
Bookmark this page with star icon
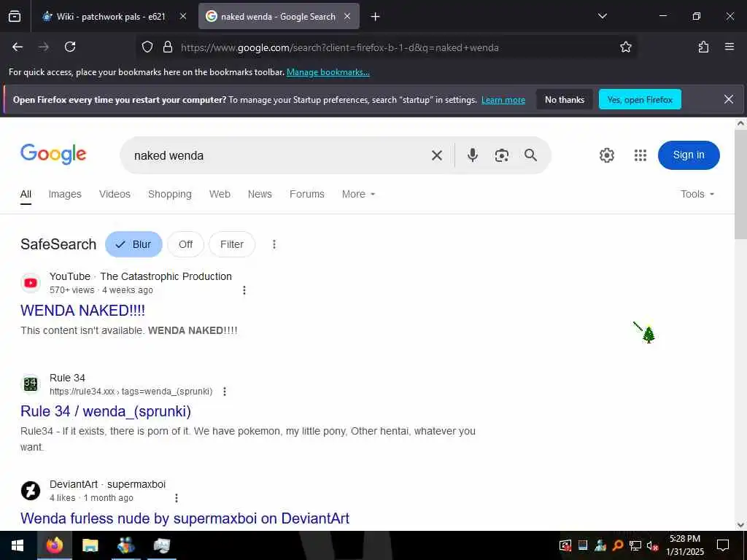coord(625,47)
